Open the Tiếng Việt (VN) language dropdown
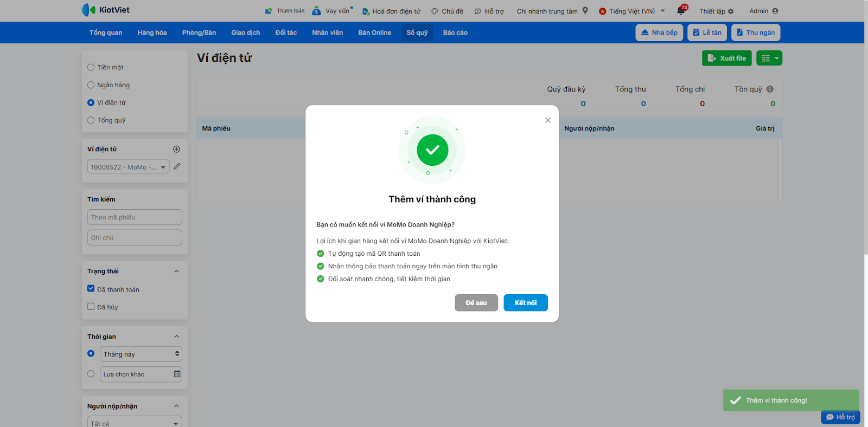Screen dimensions: 868x427 click(x=632, y=11)
